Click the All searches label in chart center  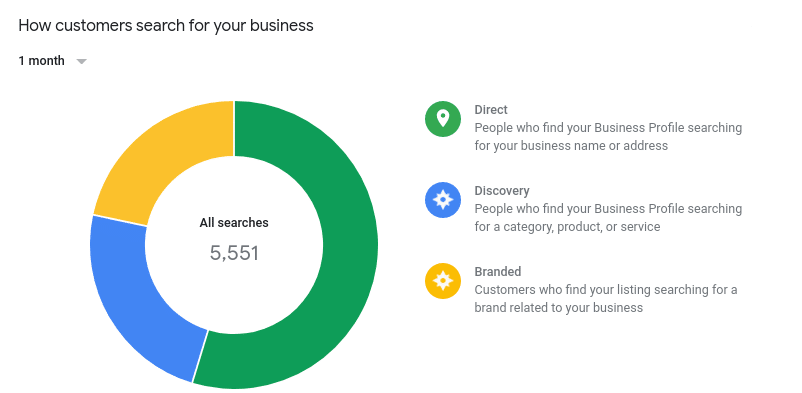[234, 223]
